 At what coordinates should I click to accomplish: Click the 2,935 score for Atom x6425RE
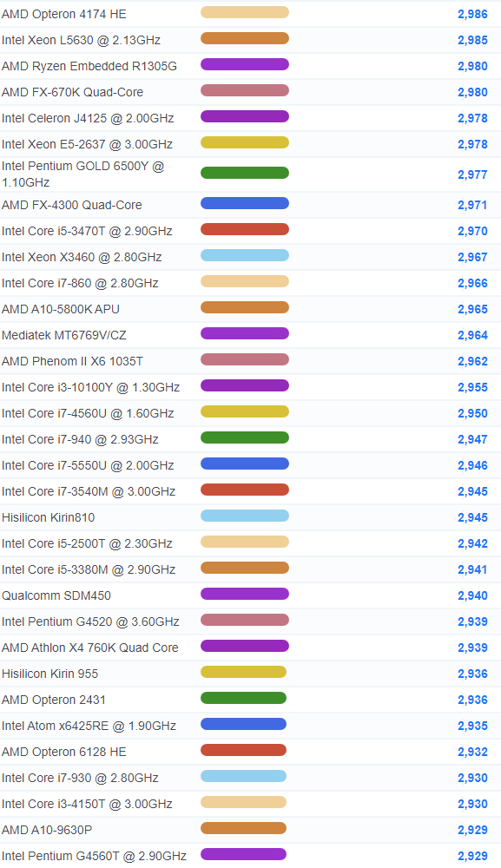pos(472,725)
